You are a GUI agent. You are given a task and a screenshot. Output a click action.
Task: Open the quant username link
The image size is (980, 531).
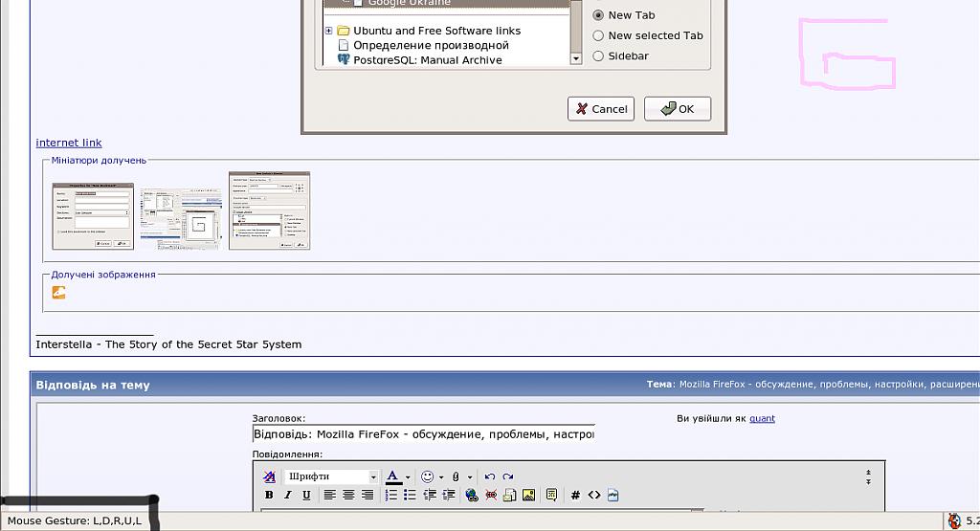pyautogui.click(x=762, y=418)
